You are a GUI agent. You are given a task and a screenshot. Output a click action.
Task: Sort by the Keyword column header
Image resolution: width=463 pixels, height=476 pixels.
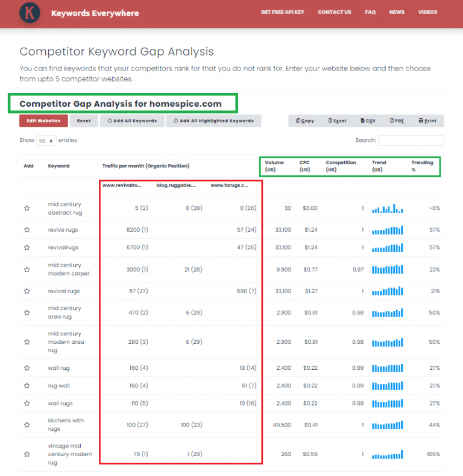click(x=58, y=166)
